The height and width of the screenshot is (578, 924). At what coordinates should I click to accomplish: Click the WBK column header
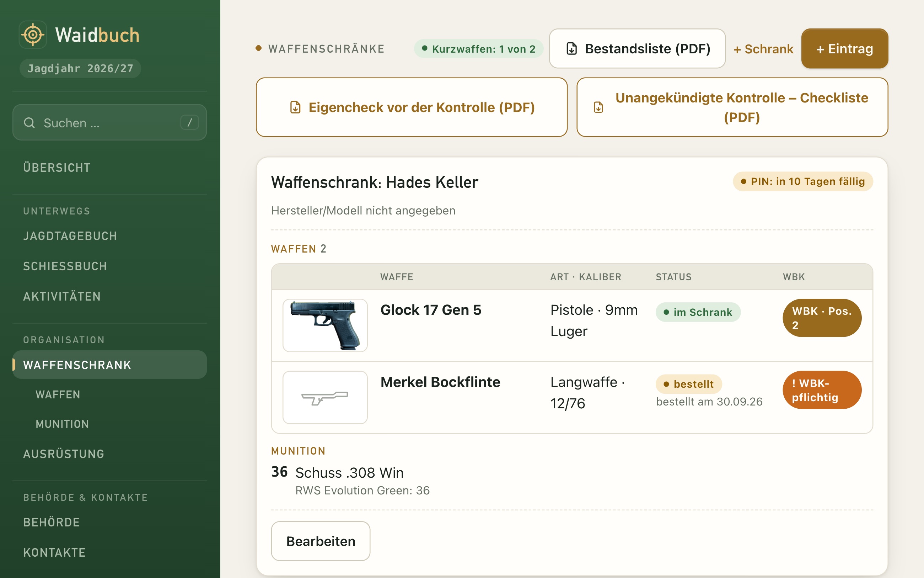(x=794, y=277)
